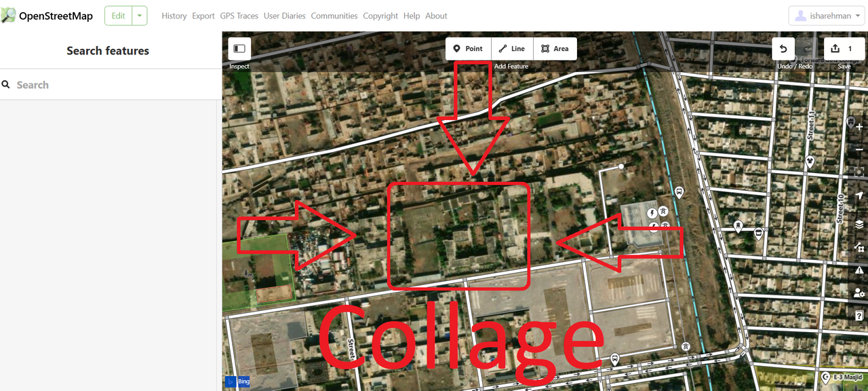The height and width of the screenshot is (391, 868).
Task: Click the Edit button
Action: pos(119,16)
